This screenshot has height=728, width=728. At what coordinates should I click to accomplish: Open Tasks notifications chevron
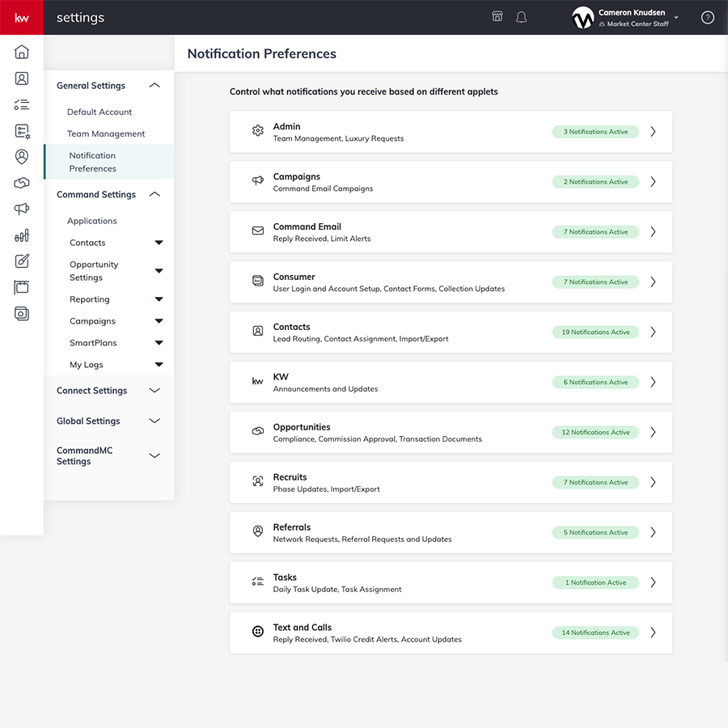coord(653,582)
